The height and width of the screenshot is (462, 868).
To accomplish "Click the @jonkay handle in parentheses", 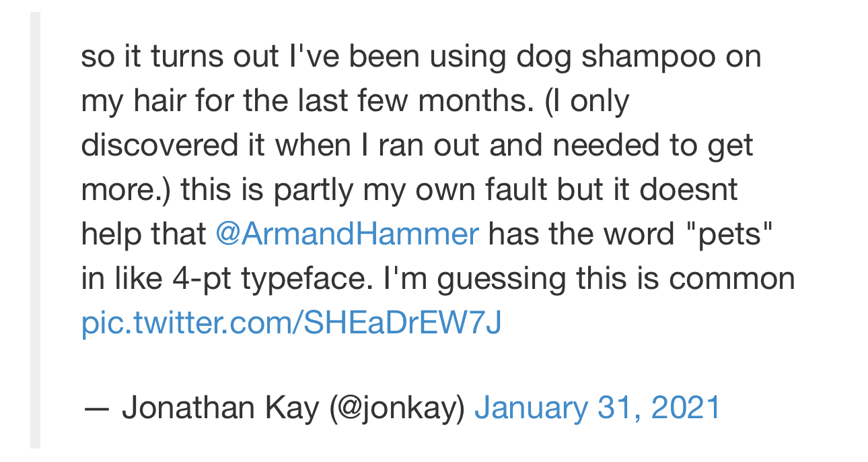I will coord(397,408).
